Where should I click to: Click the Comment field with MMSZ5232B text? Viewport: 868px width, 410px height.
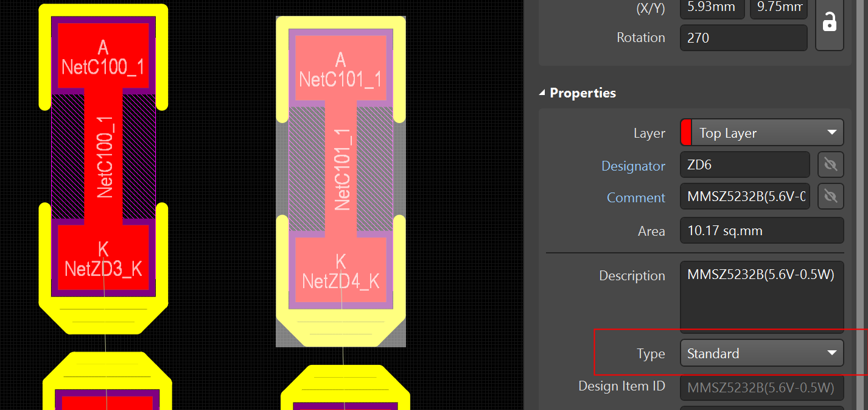pos(744,197)
